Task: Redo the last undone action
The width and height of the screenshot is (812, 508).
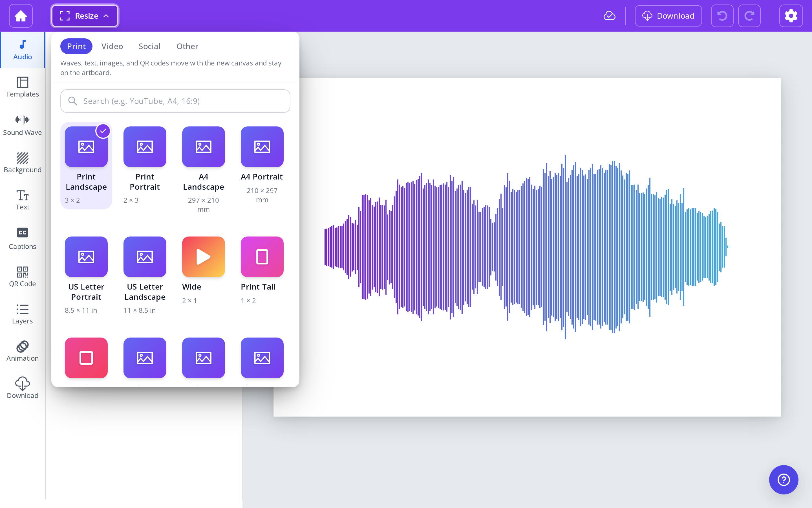Action: point(749,16)
